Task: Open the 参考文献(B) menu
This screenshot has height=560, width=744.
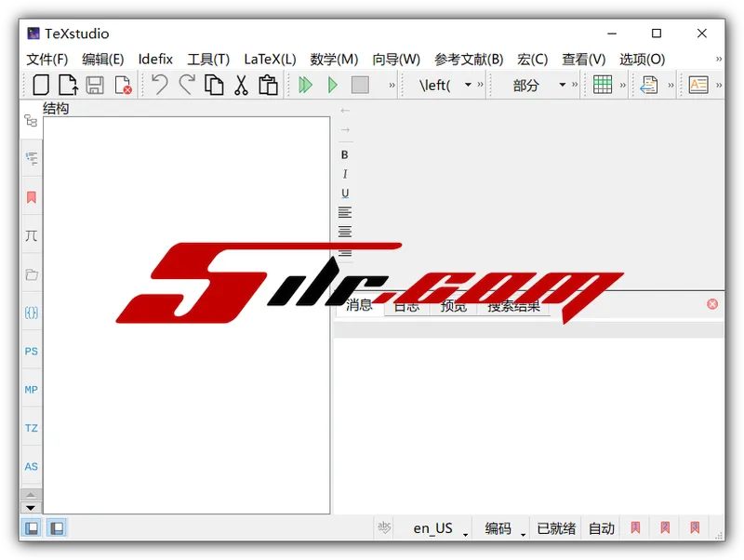Action: (469, 60)
